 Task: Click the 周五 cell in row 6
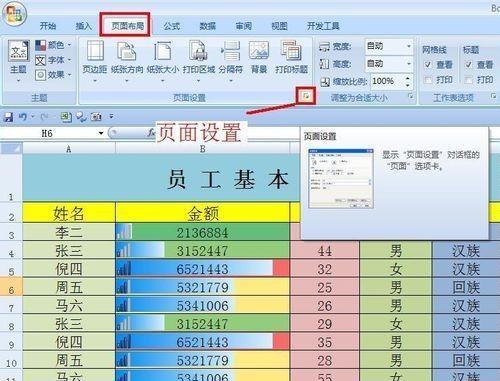tap(69, 287)
